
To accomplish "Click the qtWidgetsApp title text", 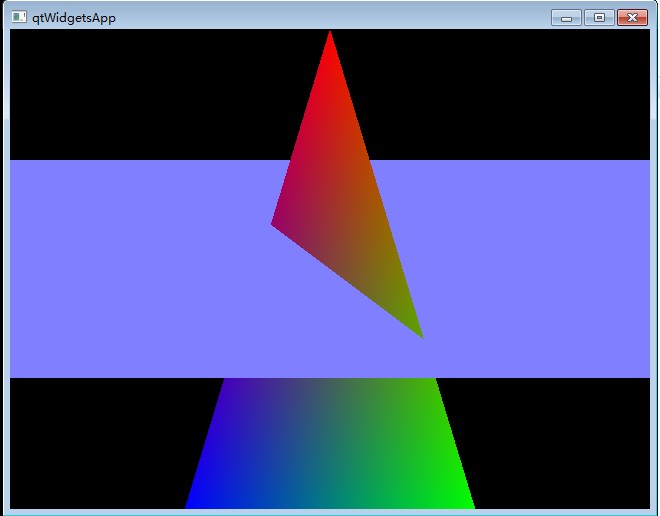I will point(74,18).
